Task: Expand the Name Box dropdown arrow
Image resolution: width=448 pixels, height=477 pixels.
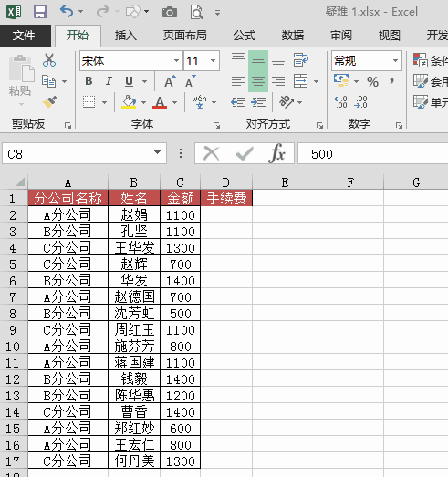Action: click(x=157, y=152)
